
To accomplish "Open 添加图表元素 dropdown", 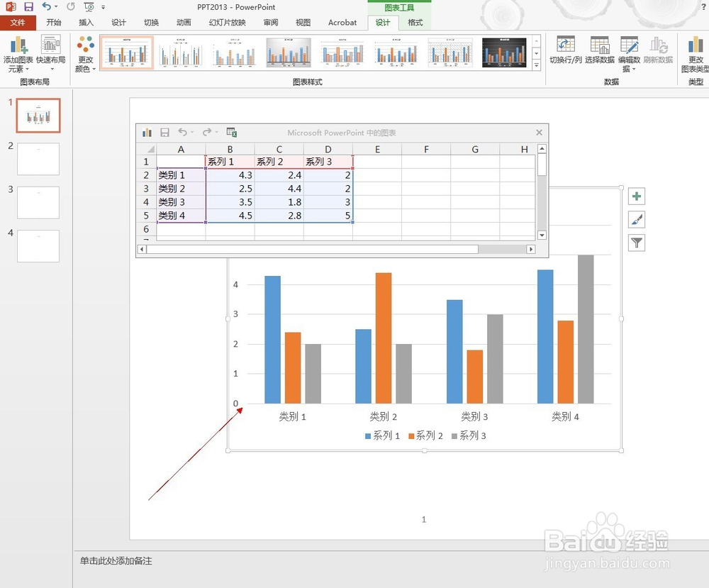I will click(x=18, y=54).
